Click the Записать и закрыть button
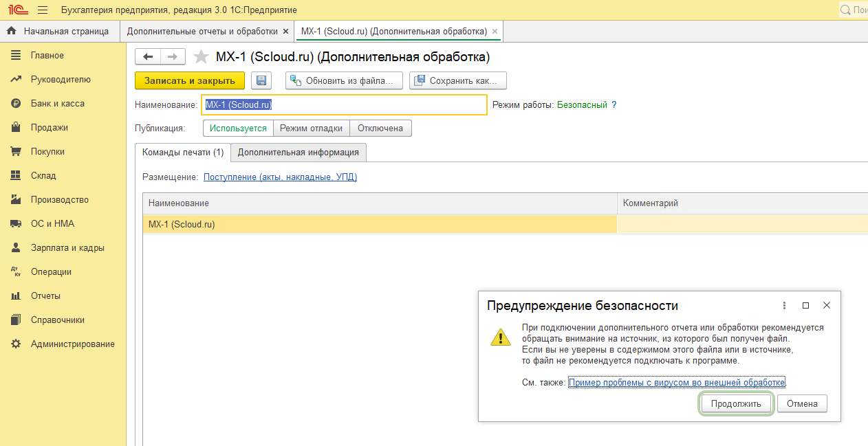This screenshot has height=446, width=868. pyautogui.click(x=190, y=80)
